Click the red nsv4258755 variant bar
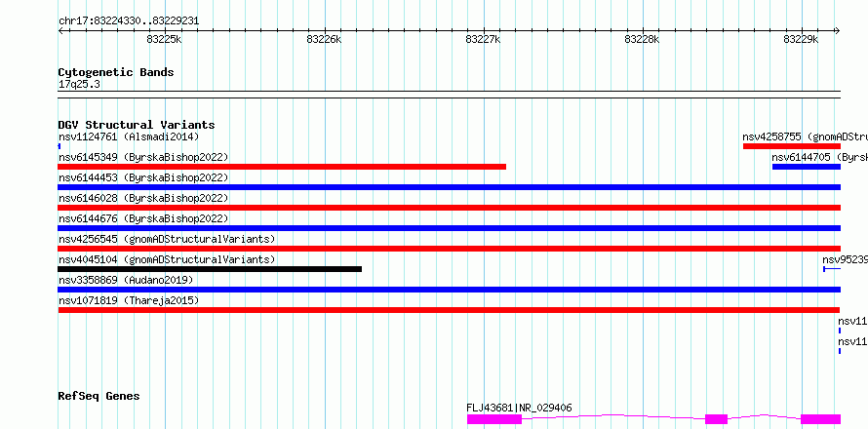The width and height of the screenshot is (868, 429). (792, 146)
